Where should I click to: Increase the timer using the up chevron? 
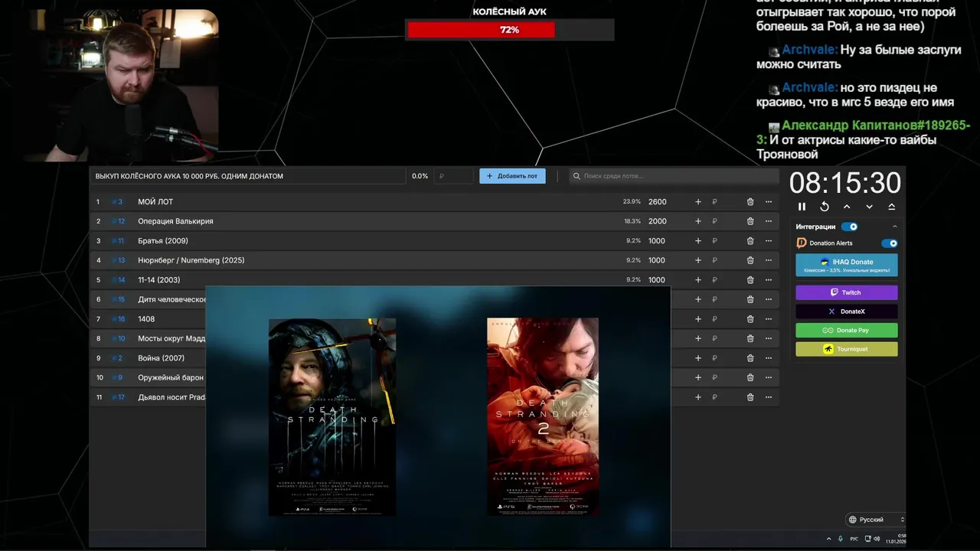pos(847,207)
